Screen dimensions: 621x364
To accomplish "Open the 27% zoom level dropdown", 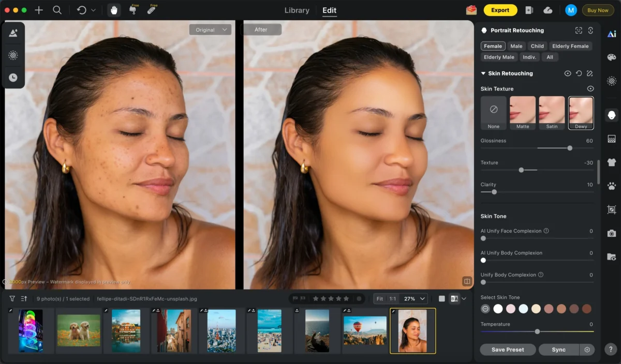I will click(x=415, y=299).
